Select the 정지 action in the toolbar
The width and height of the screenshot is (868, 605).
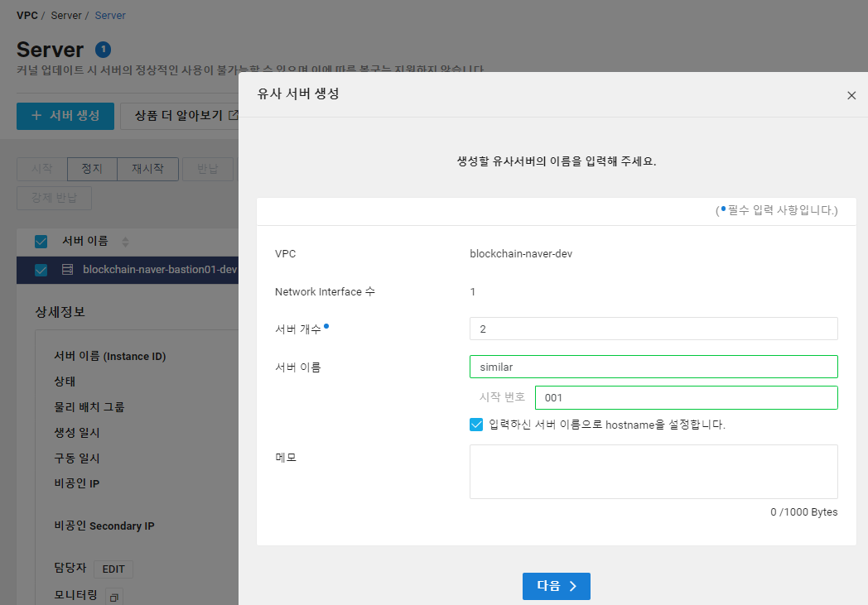[92, 169]
